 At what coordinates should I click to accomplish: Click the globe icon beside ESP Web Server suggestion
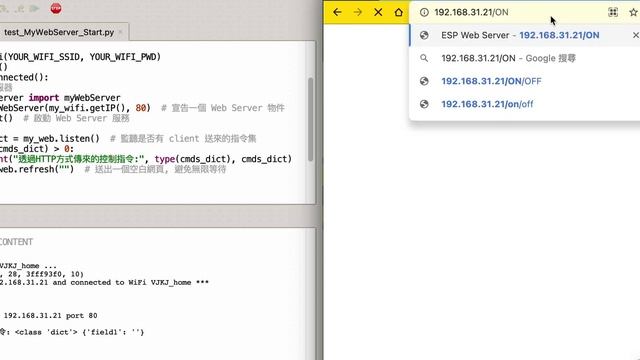(424, 35)
